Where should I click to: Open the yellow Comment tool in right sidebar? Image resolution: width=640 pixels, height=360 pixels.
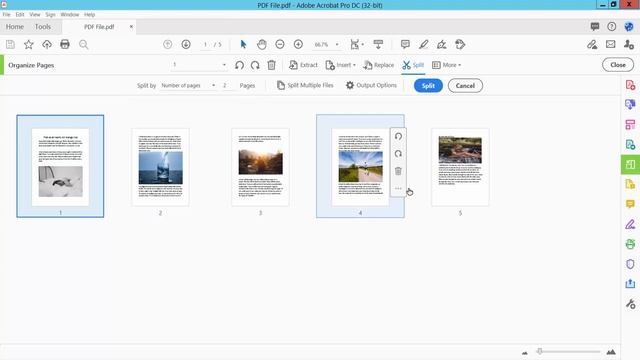[x=630, y=204]
